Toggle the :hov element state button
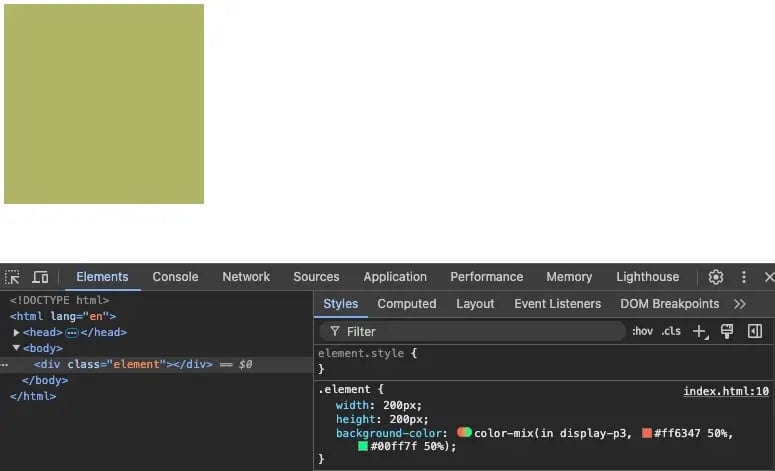 (x=643, y=331)
